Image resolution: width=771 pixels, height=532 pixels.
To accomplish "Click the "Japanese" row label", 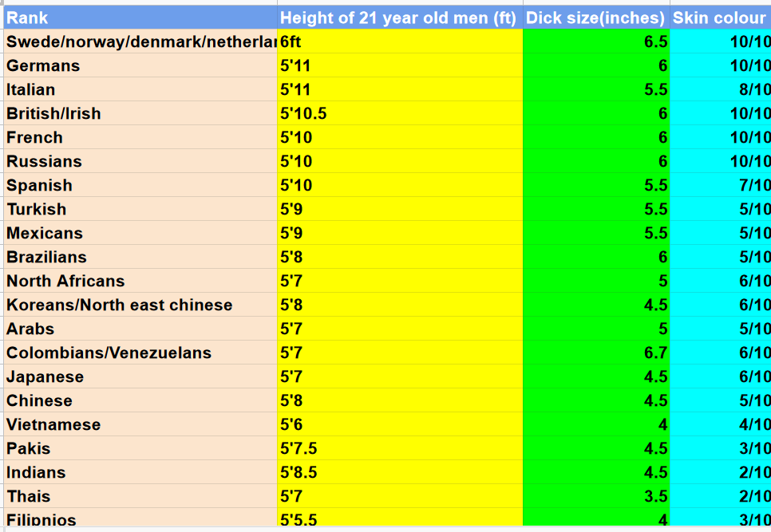I will pyautogui.click(x=140, y=376).
